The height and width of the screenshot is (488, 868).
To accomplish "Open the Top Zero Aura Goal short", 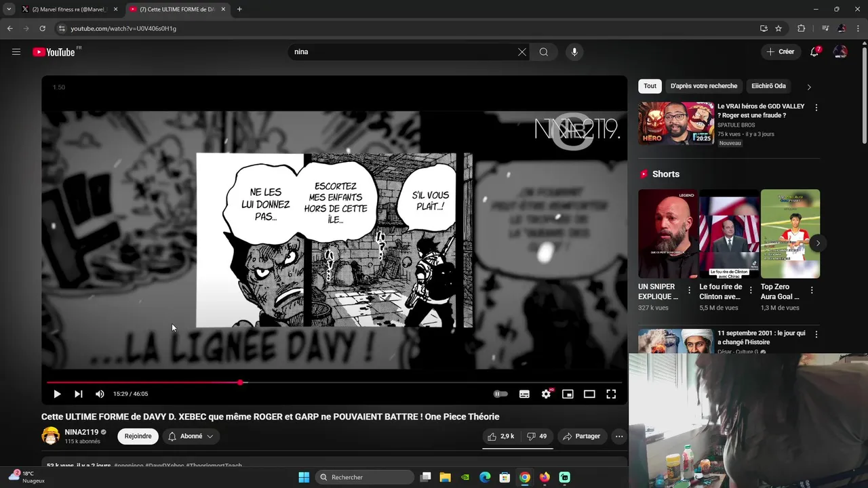I will [790, 234].
